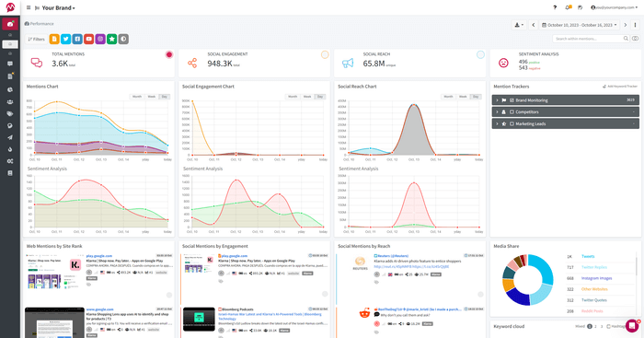644x338 pixels.
Task: Click Tweets in Media Share legend
Action: click(588, 257)
